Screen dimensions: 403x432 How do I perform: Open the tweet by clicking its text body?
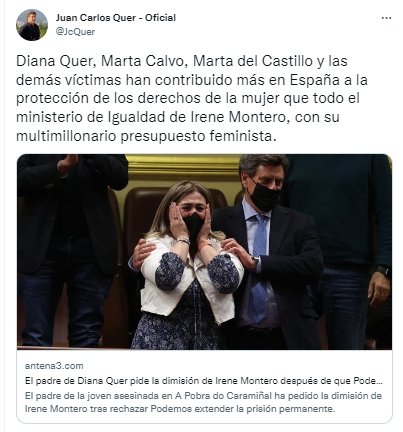click(192, 99)
